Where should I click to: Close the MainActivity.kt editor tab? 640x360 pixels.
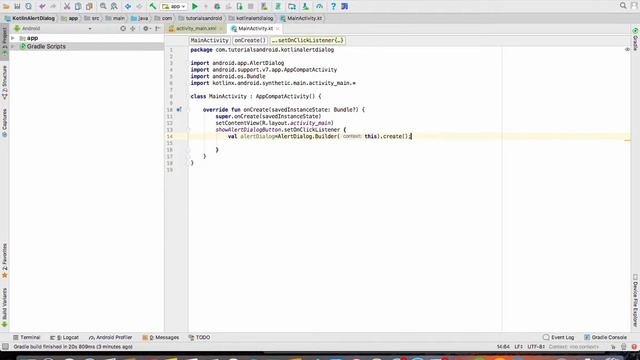click(x=278, y=29)
